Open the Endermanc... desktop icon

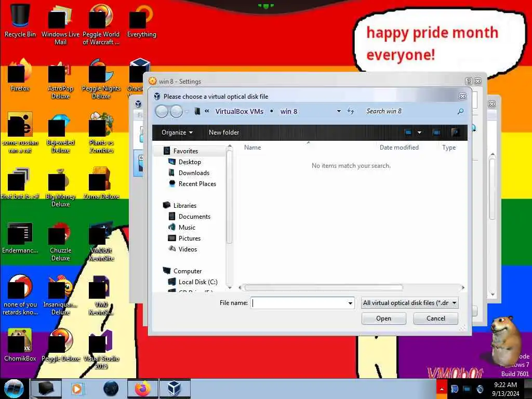coord(20,237)
